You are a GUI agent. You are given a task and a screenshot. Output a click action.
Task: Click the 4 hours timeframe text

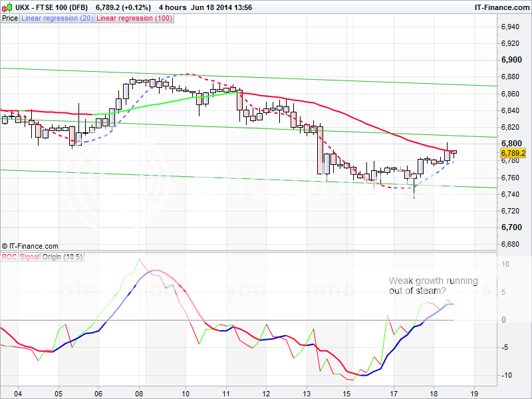point(173,7)
